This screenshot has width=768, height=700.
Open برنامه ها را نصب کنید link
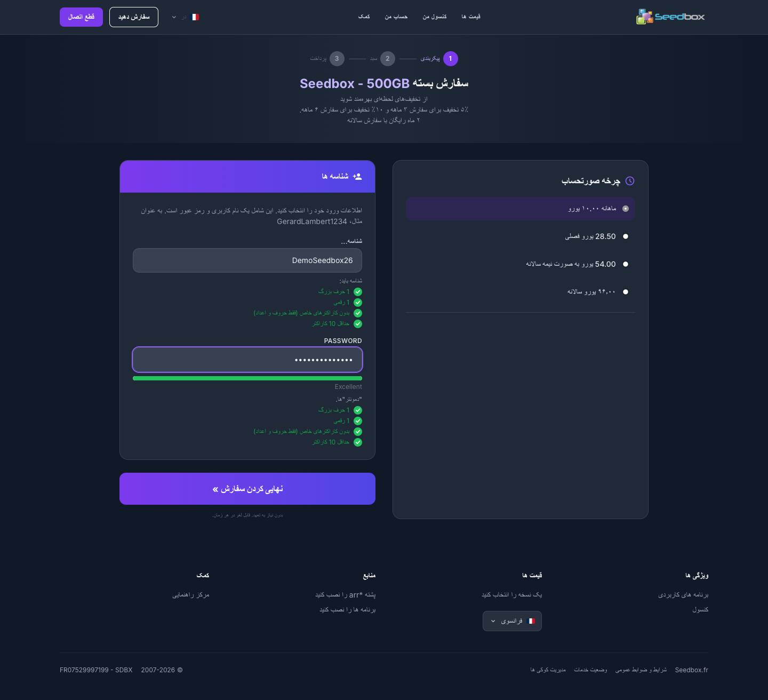tap(348, 610)
